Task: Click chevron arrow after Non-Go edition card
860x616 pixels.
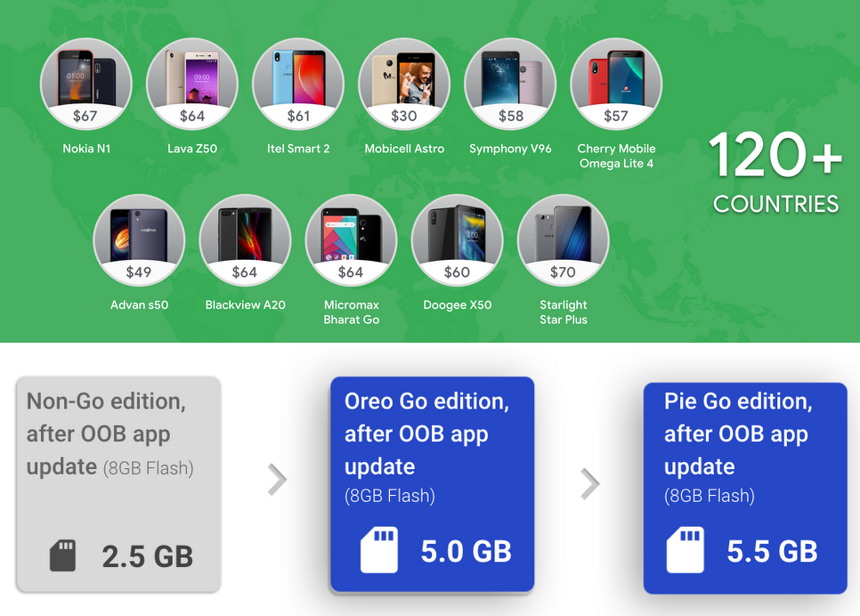Action: pos(278,480)
